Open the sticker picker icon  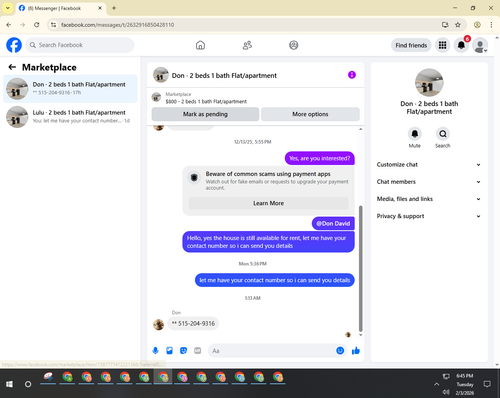click(183, 351)
